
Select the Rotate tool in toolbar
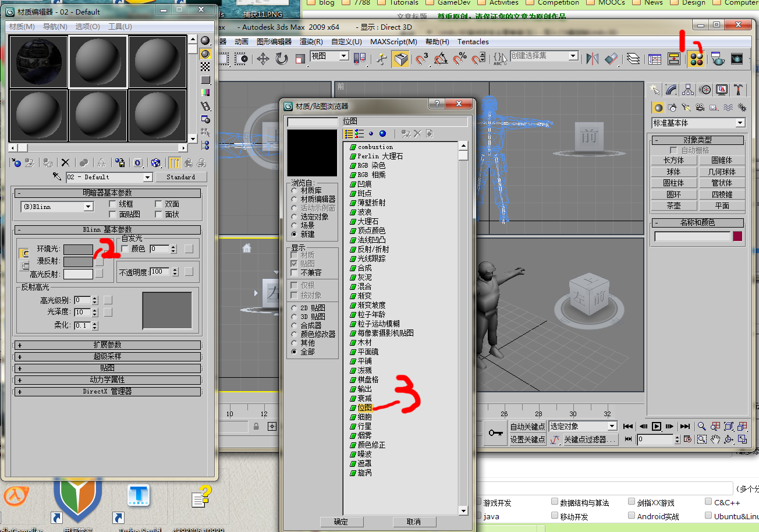click(x=282, y=59)
